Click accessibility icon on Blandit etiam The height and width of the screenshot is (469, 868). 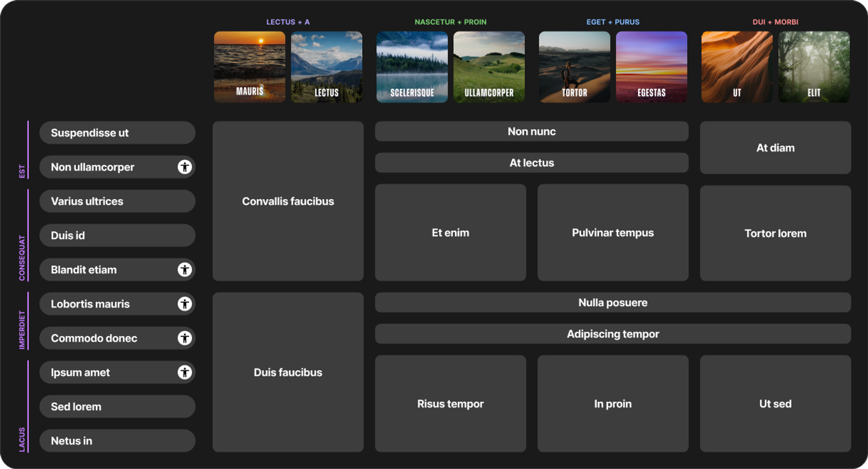[185, 270]
